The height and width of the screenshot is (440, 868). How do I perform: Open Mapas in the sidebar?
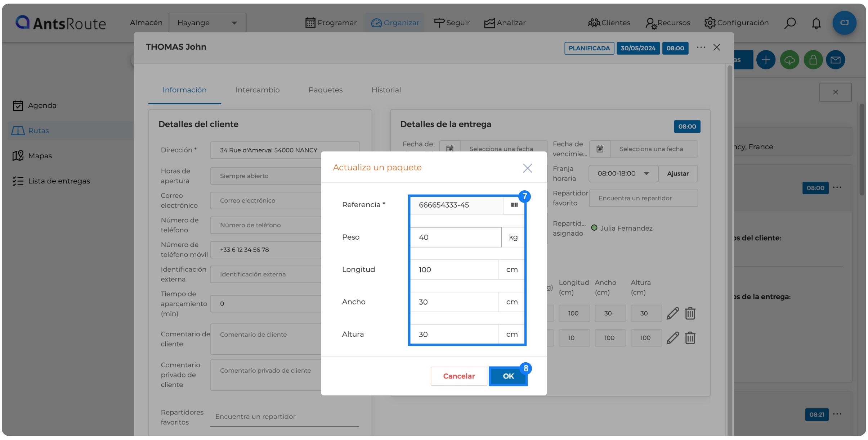pyautogui.click(x=32, y=156)
